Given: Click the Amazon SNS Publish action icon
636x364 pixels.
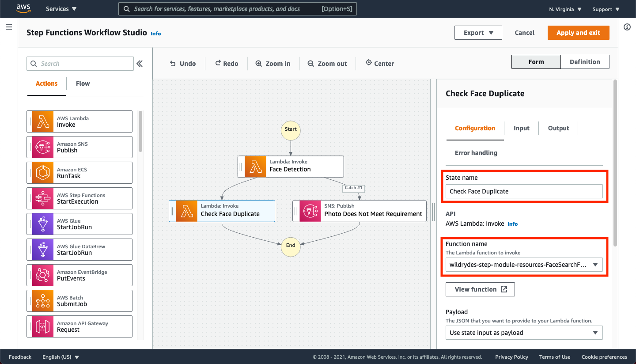Looking at the screenshot, I should 43,147.
